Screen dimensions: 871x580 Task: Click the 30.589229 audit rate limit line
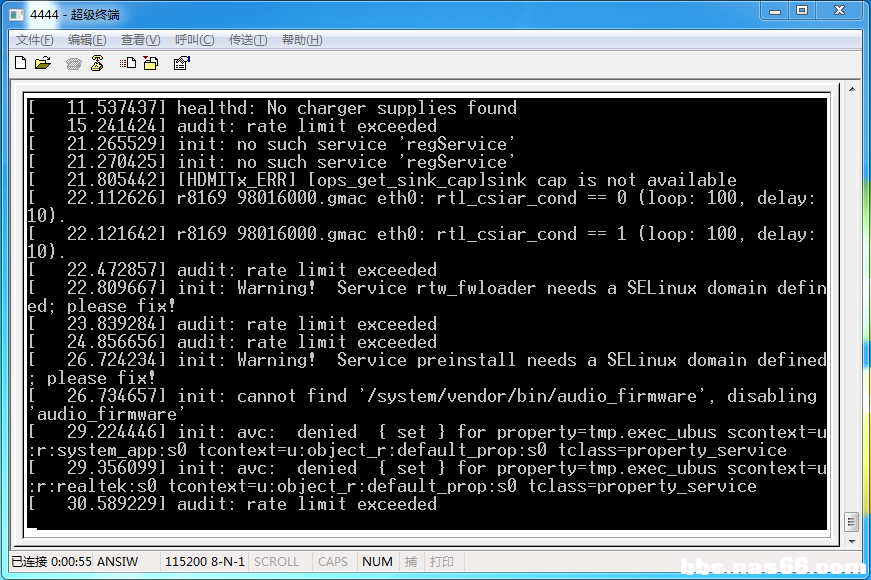pyautogui.click(x=232, y=504)
